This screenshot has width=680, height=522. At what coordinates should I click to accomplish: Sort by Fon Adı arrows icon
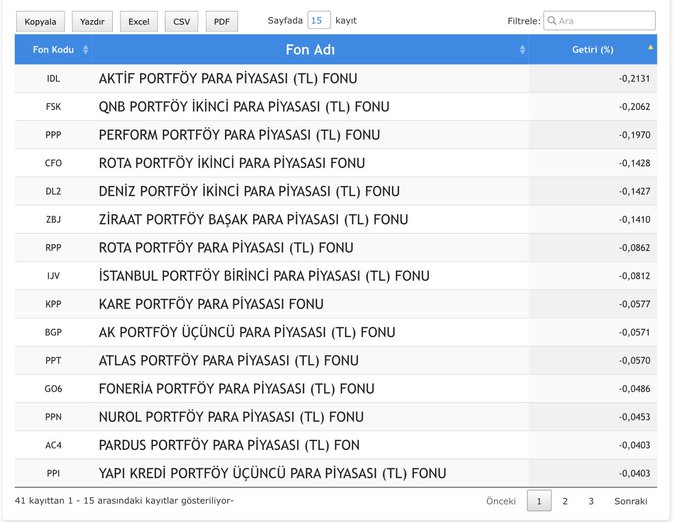tap(522, 49)
